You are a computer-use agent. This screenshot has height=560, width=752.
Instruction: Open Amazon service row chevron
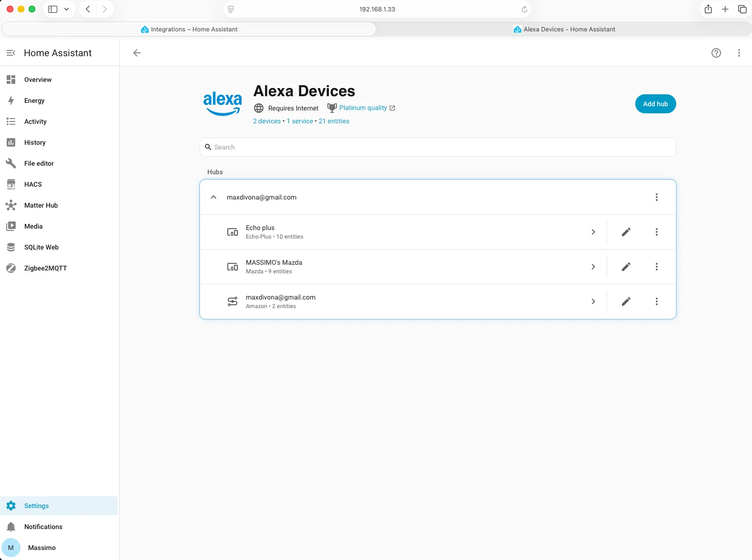click(x=593, y=301)
